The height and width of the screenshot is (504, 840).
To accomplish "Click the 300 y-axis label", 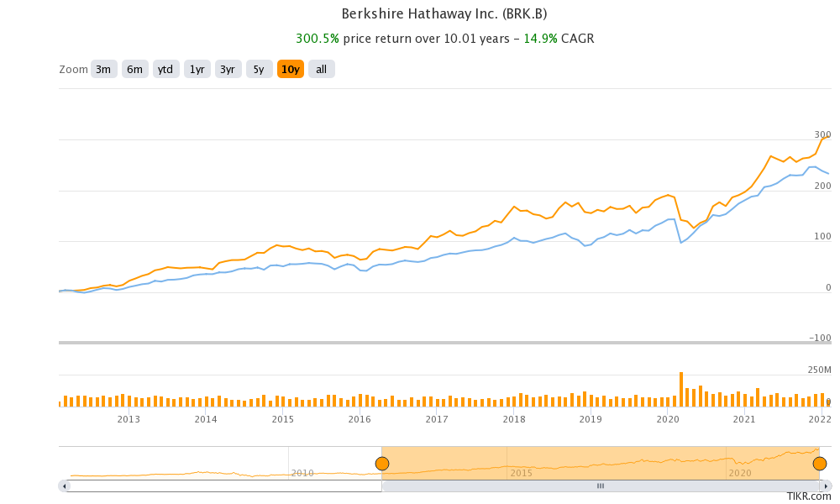I will click(x=822, y=135).
